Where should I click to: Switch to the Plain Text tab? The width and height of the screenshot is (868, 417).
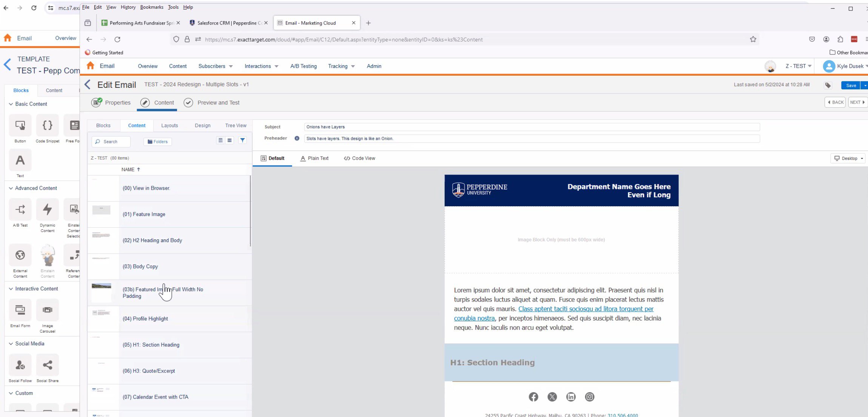[314, 158]
